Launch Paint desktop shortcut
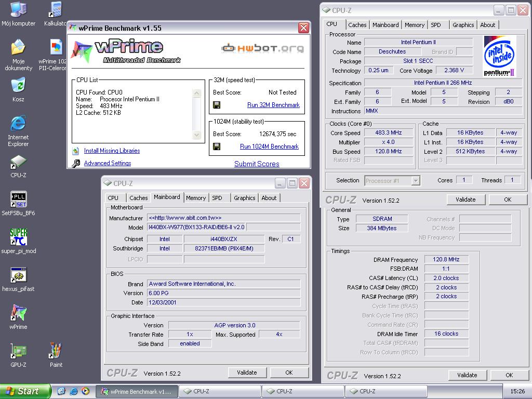Viewport: 532px width, 399px height. pyautogui.click(x=56, y=355)
